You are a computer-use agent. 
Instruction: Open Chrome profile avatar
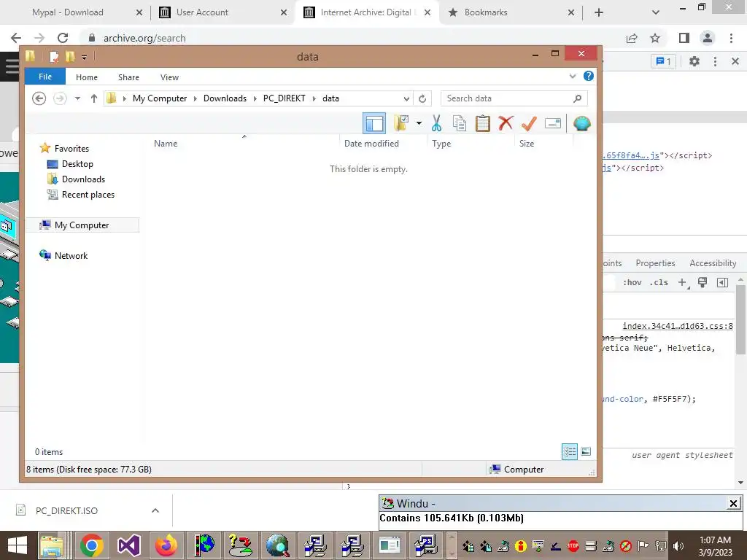click(x=708, y=38)
